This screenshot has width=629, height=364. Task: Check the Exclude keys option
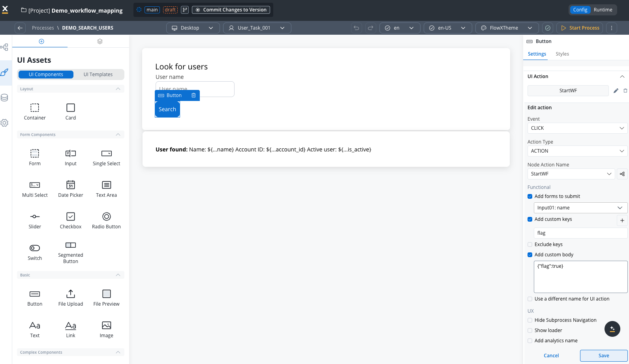(x=530, y=245)
